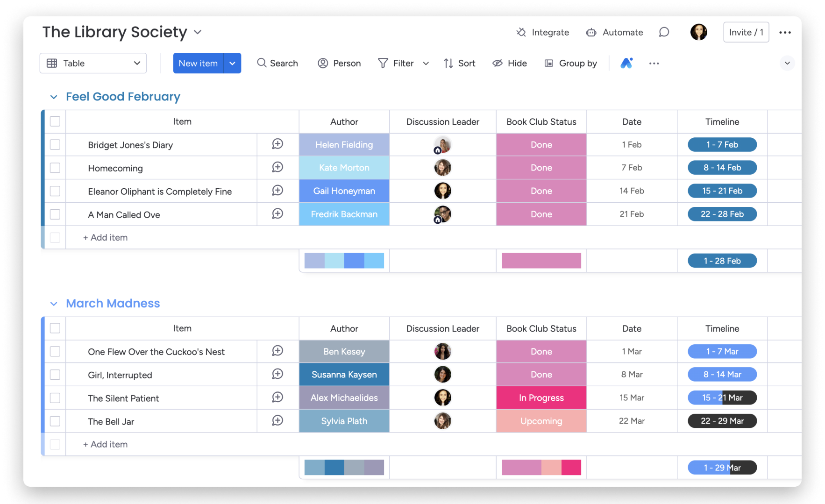
Task: Click the user profile avatar at top
Action: [698, 32]
